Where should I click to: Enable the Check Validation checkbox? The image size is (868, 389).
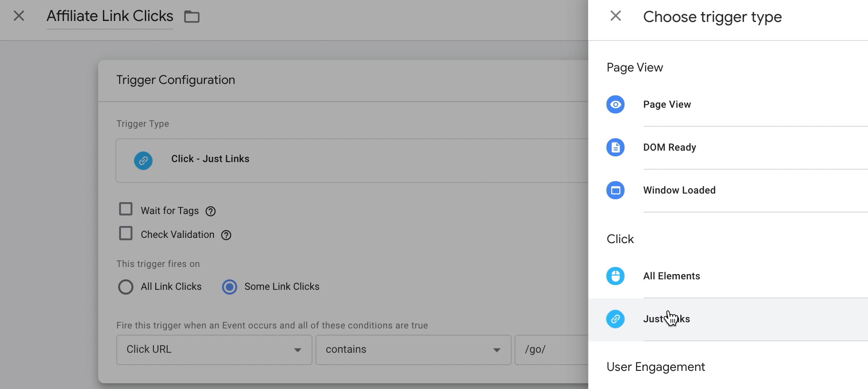(126, 233)
